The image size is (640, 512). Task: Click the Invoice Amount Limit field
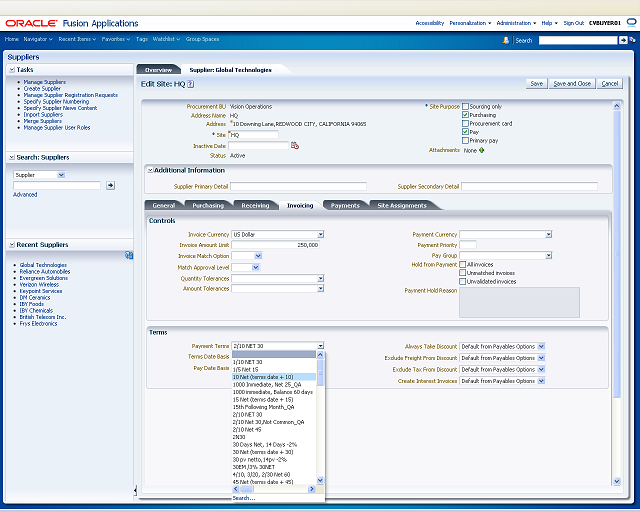[275, 245]
